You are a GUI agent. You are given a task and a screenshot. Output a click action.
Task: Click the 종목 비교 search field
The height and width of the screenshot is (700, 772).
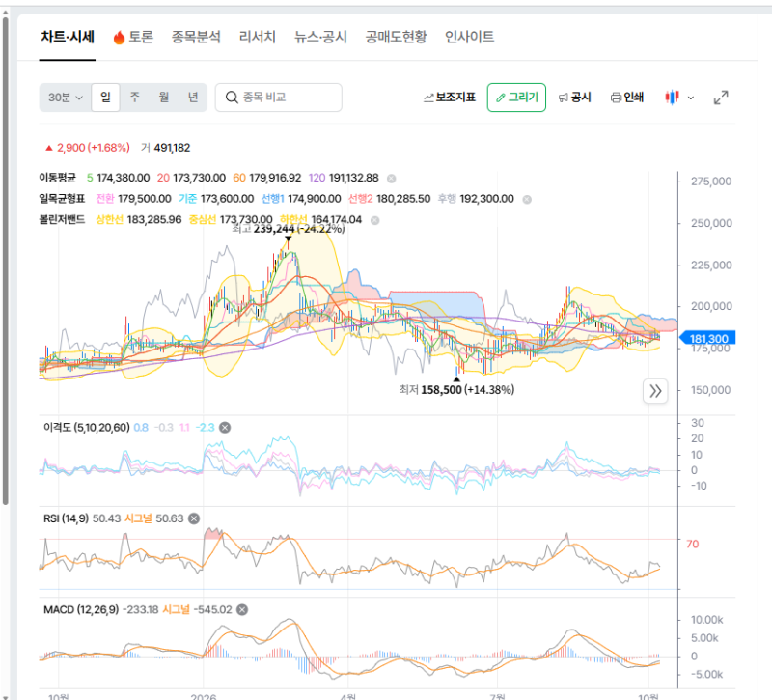click(x=279, y=98)
